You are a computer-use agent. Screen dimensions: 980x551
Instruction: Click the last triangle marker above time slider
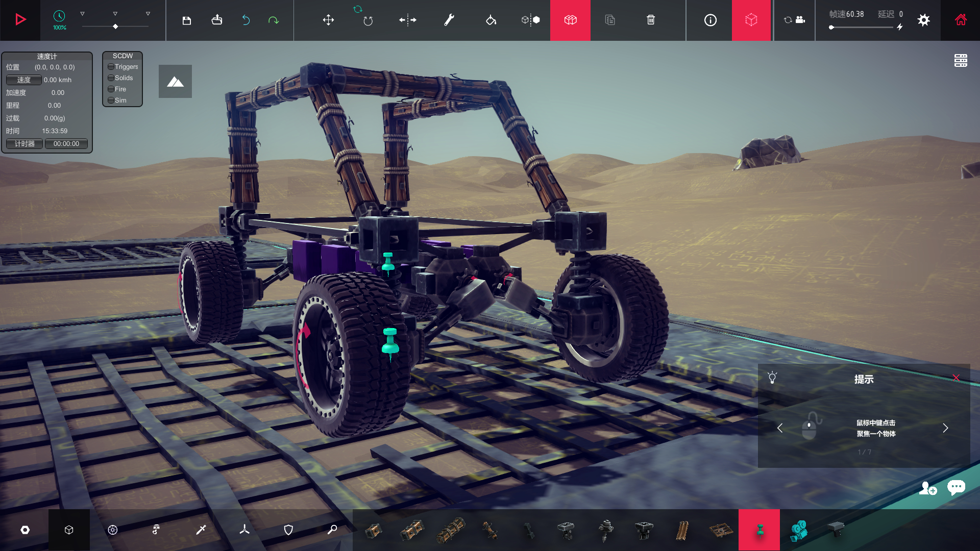148,14
